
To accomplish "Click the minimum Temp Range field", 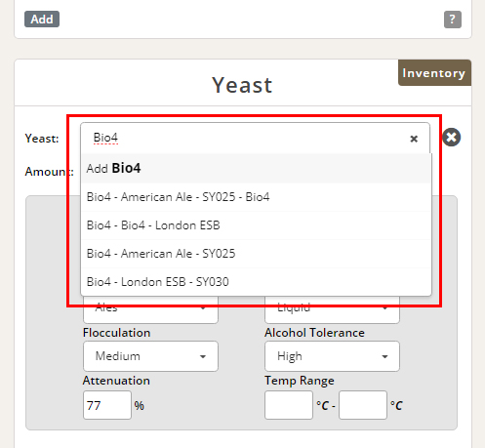I will [x=289, y=405].
